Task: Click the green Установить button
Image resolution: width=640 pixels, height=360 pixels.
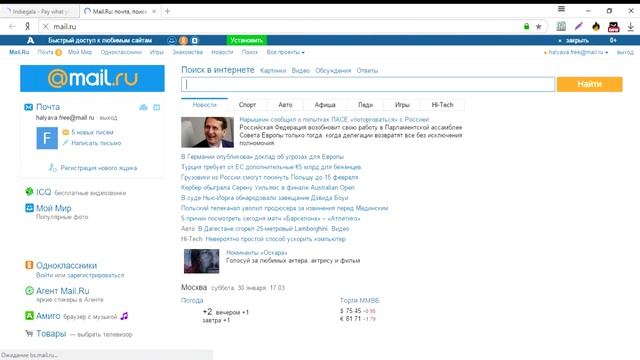Action: coord(247,40)
